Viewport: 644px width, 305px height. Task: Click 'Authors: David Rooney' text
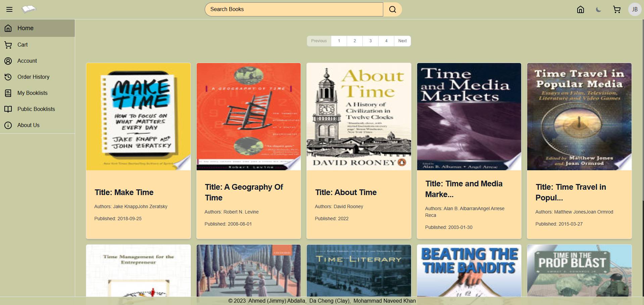click(x=339, y=206)
